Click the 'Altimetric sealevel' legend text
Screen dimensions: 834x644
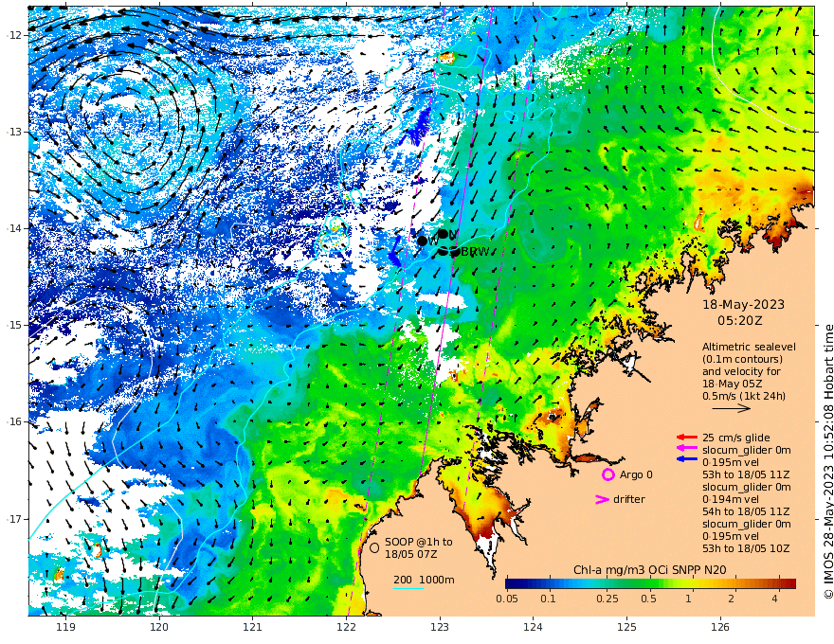749,347
